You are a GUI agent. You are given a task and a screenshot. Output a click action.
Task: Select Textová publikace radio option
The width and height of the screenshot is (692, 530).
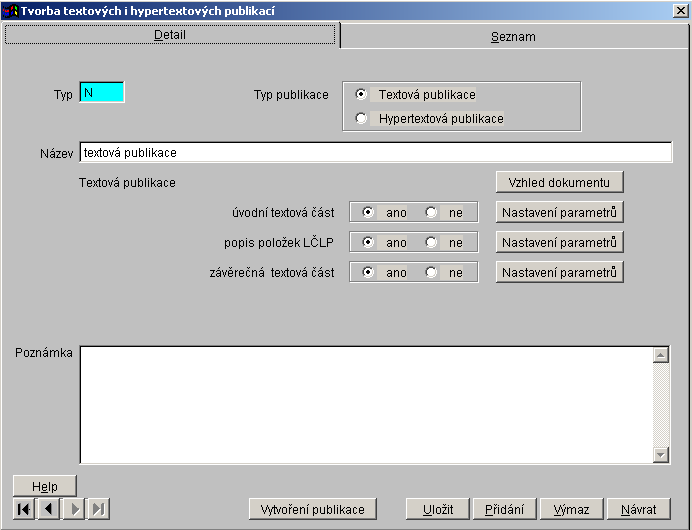[362, 95]
